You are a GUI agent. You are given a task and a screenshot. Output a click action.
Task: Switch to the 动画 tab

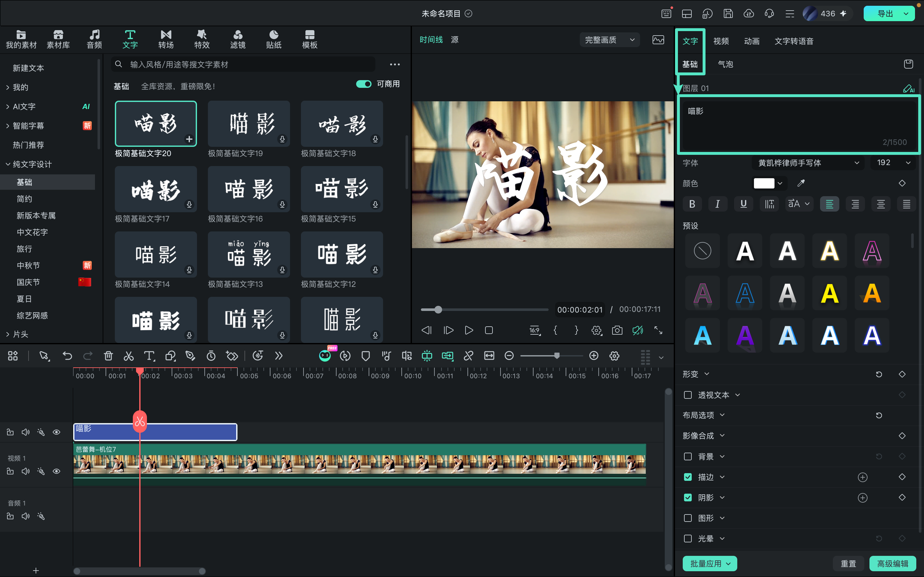pos(751,41)
